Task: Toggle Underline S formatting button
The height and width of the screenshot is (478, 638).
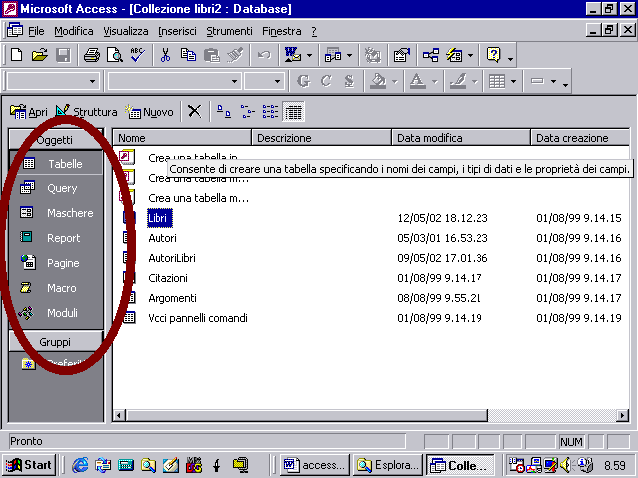Action: (349, 81)
